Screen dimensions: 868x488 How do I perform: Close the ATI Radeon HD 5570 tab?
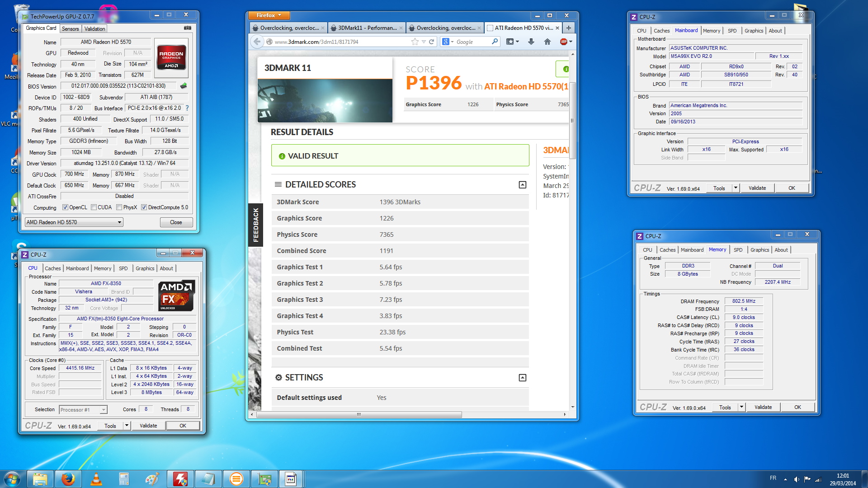(x=557, y=28)
